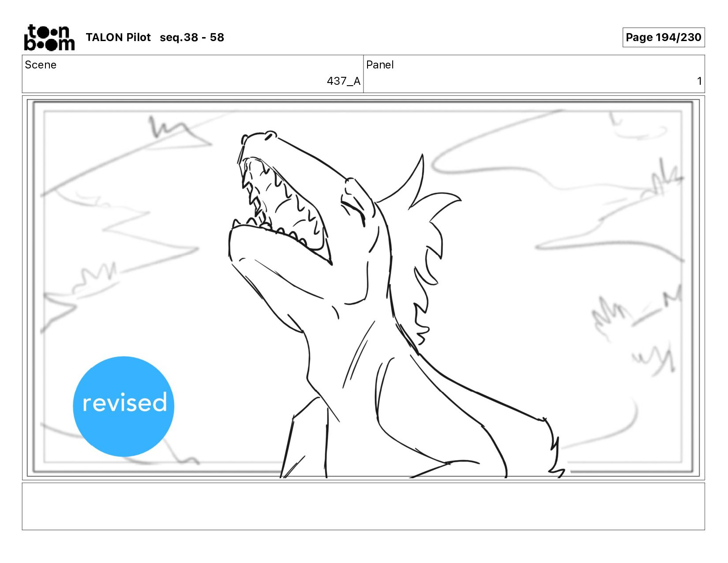Click the empty notes box below panel

(364, 506)
